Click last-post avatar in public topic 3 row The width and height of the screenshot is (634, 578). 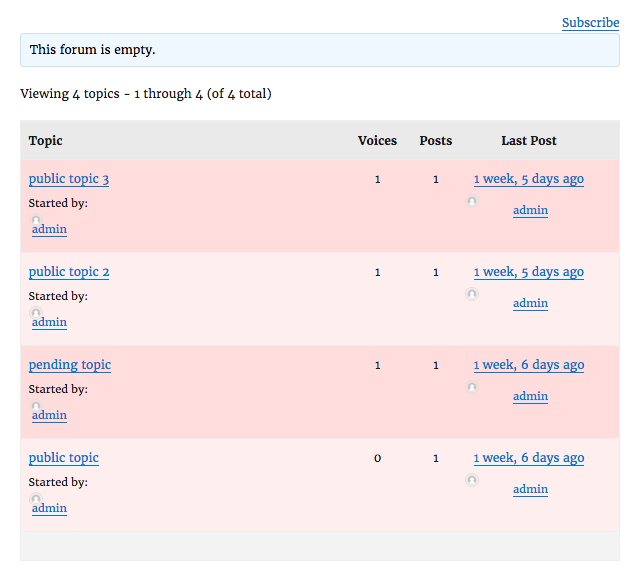472,201
